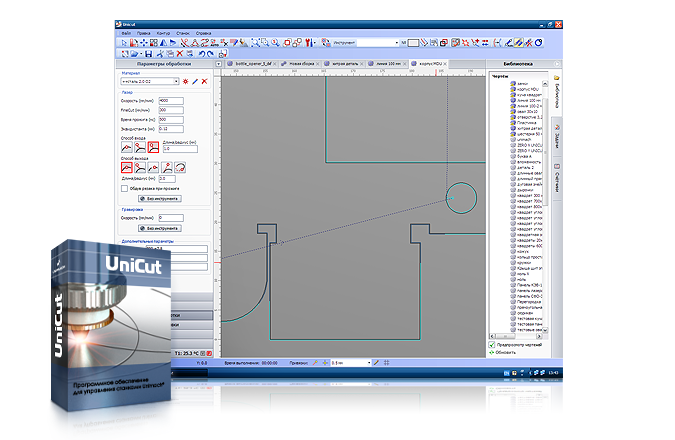Select корпус MDU item in library list
675x440 pixels.
[x=525, y=89]
